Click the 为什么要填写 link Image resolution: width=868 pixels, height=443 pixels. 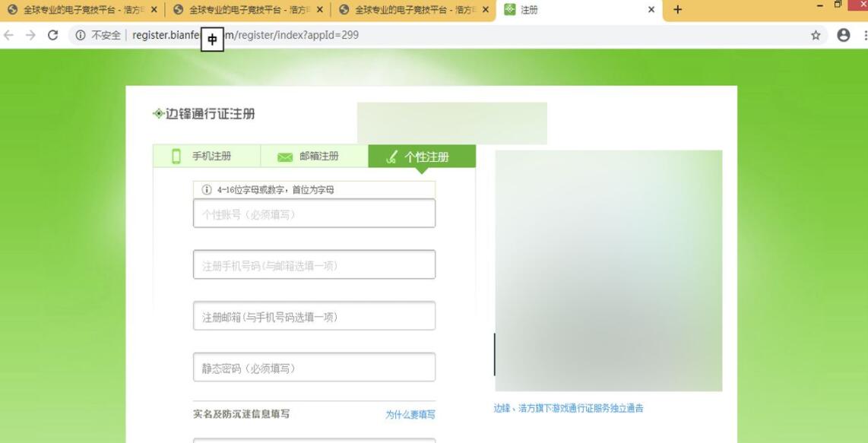pyautogui.click(x=409, y=415)
